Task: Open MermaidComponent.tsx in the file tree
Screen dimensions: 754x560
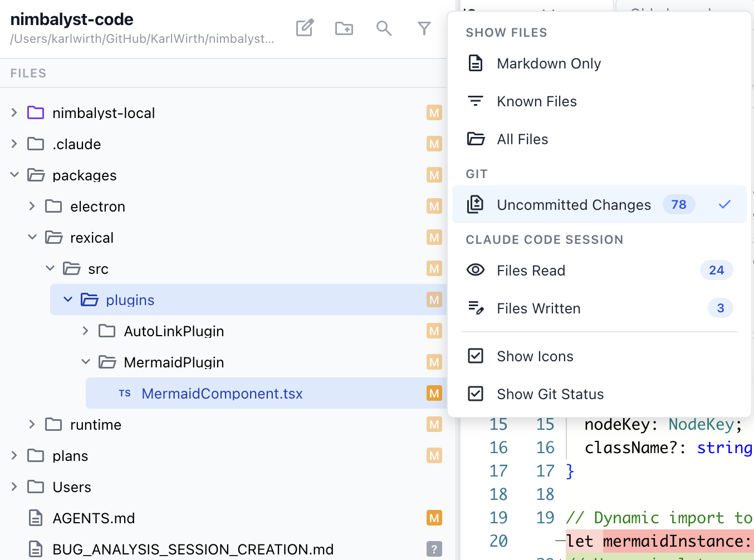Action: pyautogui.click(x=266, y=394)
